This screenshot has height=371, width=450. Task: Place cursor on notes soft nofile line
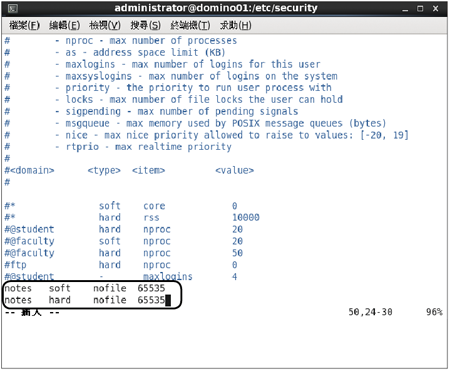click(x=85, y=288)
